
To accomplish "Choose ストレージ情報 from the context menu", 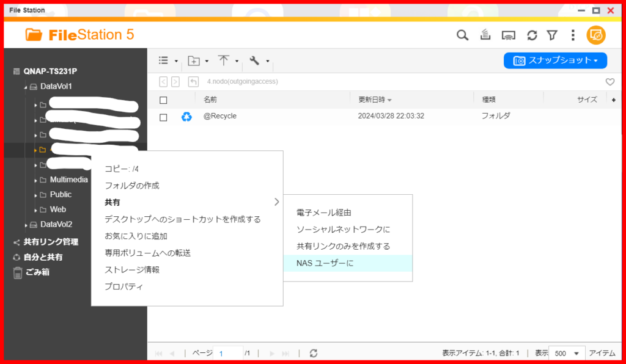I will click(187, 269).
